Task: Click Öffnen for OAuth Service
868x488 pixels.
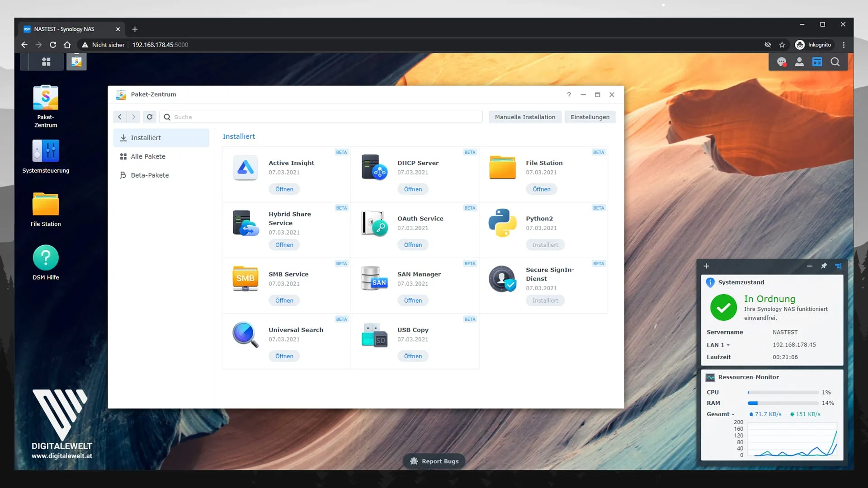Action: (413, 245)
